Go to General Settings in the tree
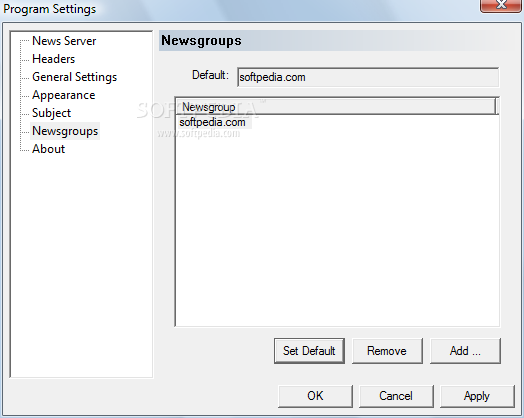This screenshot has width=524, height=418. point(75,77)
